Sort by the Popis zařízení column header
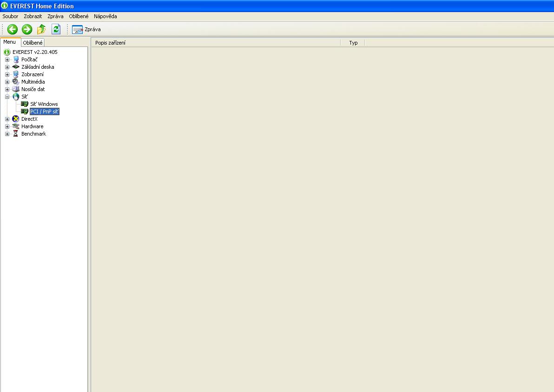Viewport: 554px width, 392px height. click(216, 43)
